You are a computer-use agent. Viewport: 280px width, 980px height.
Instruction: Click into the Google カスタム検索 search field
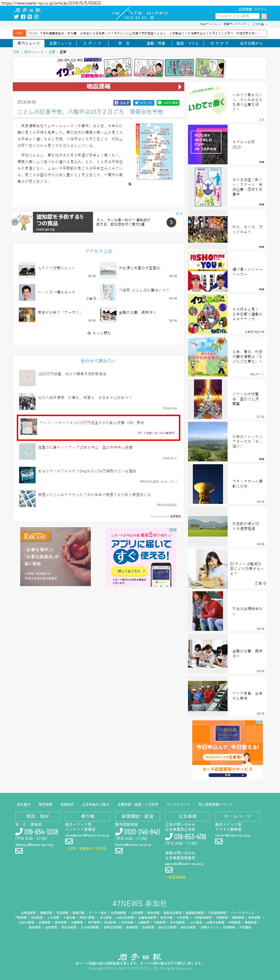click(x=237, y=16)
